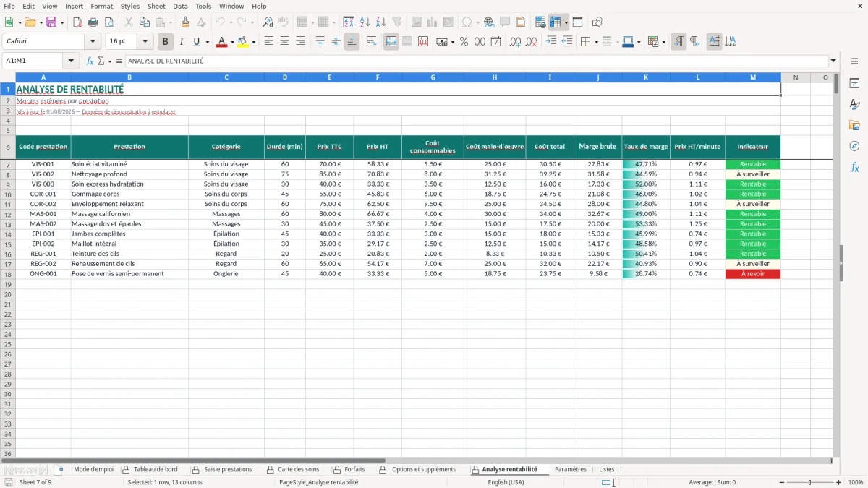Click inside the formula input line
Viewport: 868px width, 488px height.
476,61
